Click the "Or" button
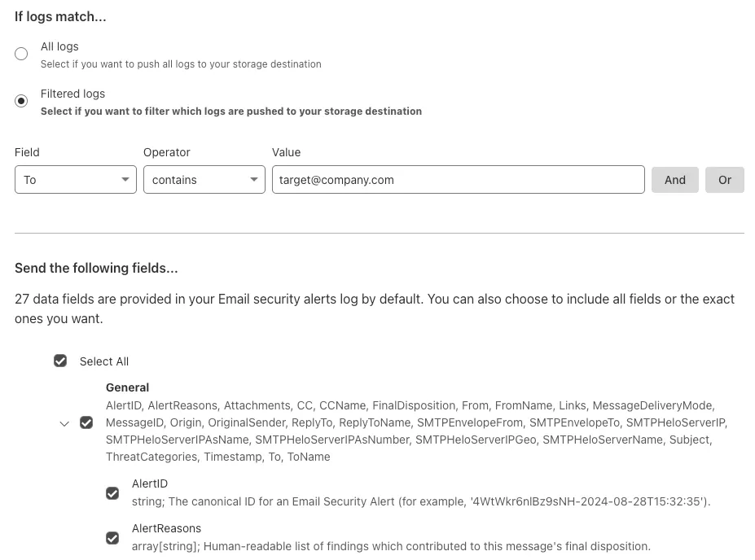755x560 pixels. [x=724, y=179]
